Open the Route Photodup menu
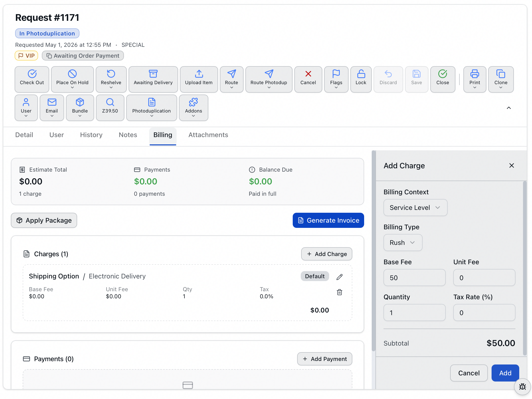 coord(269,79)
